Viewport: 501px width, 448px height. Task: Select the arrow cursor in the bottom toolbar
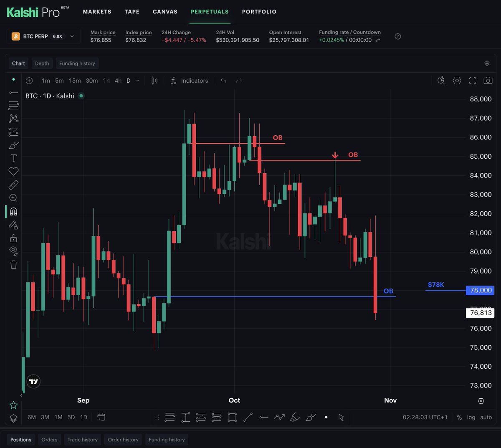[x=341, y=417]
